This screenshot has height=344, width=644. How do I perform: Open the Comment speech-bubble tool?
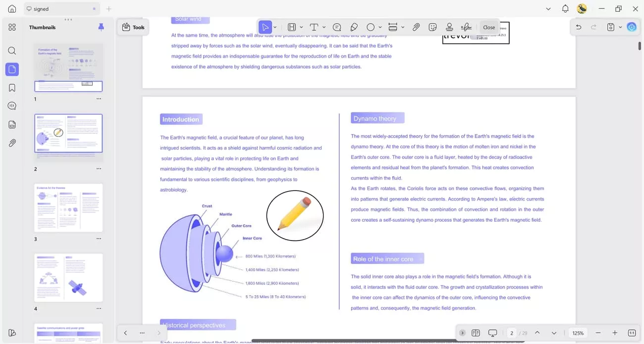(337, 27)
